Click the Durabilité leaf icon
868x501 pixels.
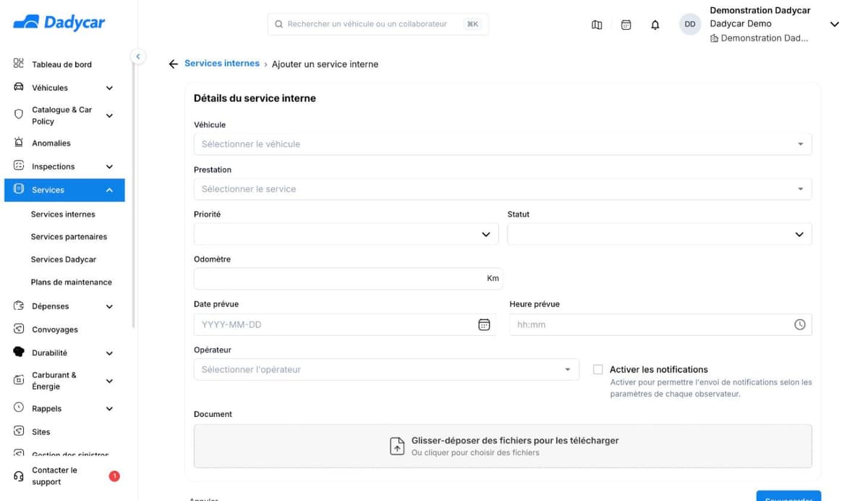click(x=19, y=352)
